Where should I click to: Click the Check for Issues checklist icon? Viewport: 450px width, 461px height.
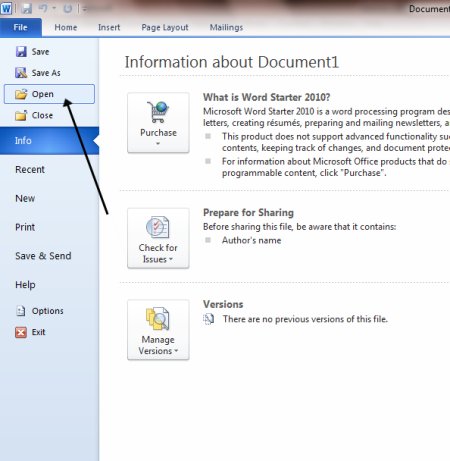[157, 227]
